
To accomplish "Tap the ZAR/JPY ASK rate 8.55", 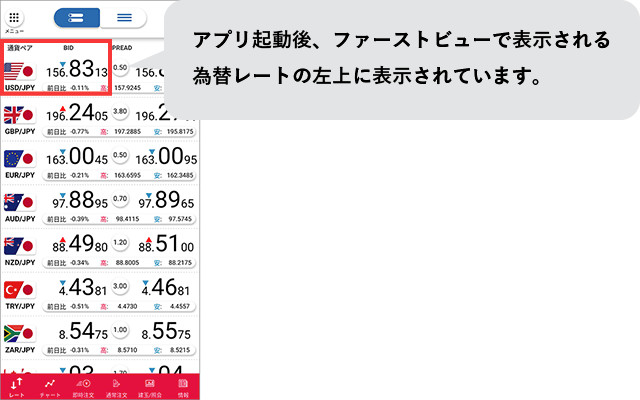I will point(165,332).
